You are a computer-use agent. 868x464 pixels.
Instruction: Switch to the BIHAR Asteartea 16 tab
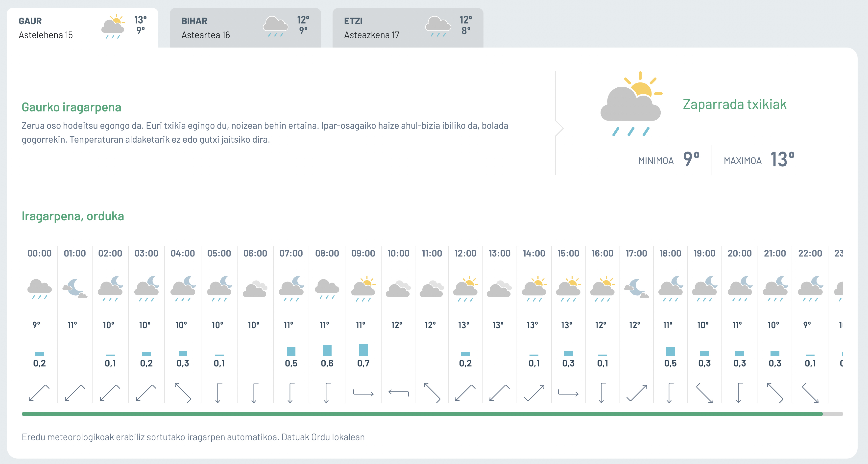245,28
